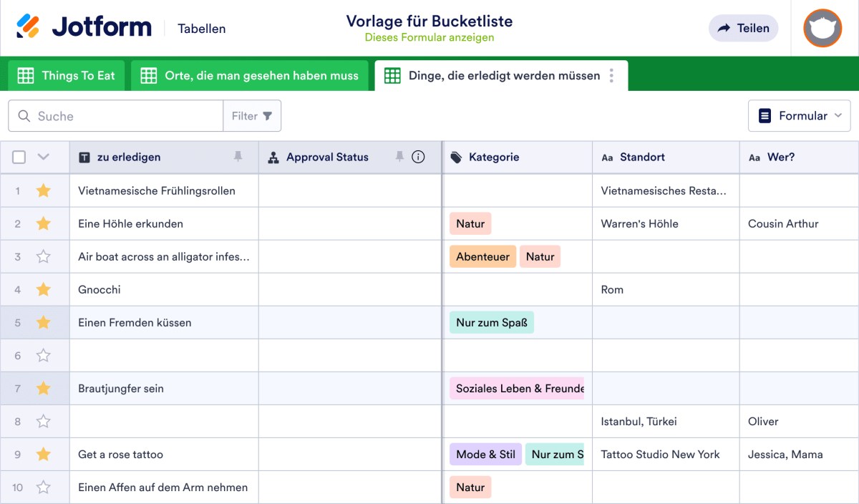Open the 'Dieses Formular anzeigen' link
Screen dimensions: 859x504
click(x=429, y=37)
